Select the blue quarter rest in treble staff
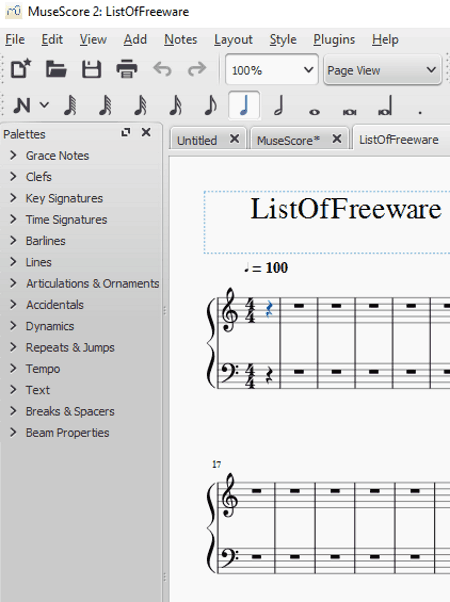This screenshot has height=602, width=450. coord(269,309)
